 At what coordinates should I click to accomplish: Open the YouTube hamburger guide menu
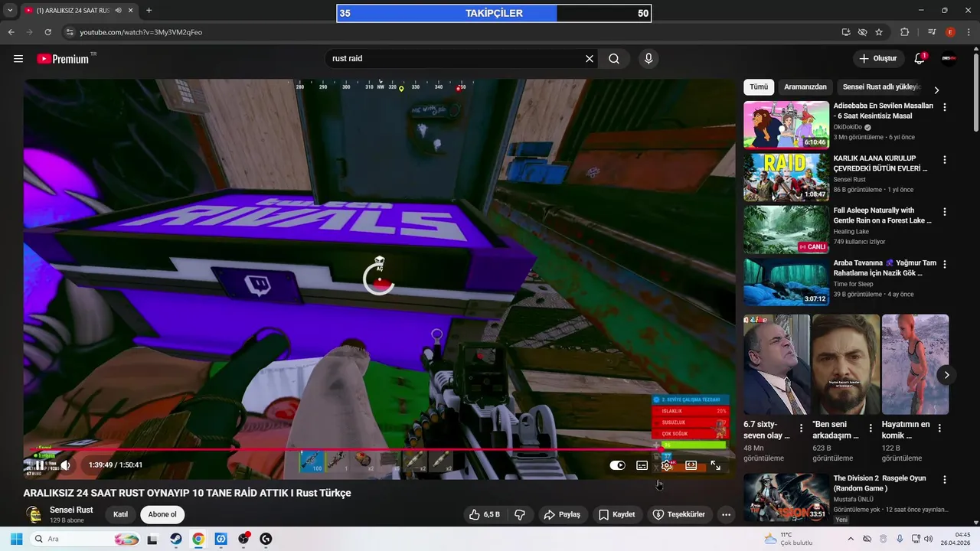(18, 59)
